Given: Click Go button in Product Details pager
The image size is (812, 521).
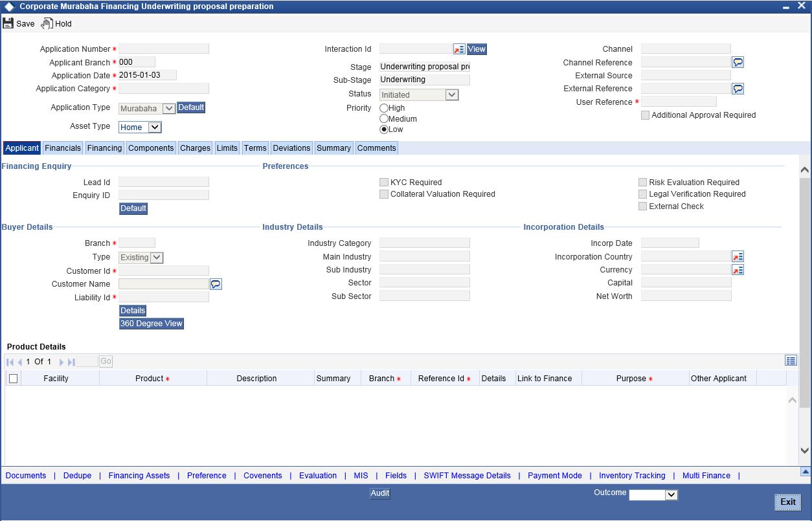Looking at the screenshot, I should coord(106,362).
